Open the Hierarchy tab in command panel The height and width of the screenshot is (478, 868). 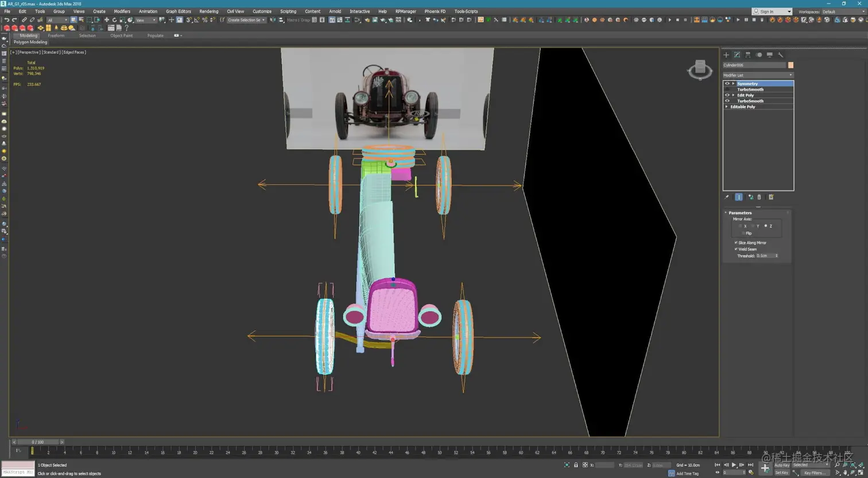pyautogui.click(x=748, y=55)
